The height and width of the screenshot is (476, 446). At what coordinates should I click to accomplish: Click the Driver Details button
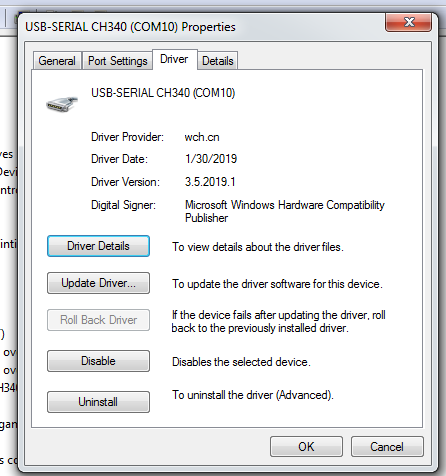(98, 246)
